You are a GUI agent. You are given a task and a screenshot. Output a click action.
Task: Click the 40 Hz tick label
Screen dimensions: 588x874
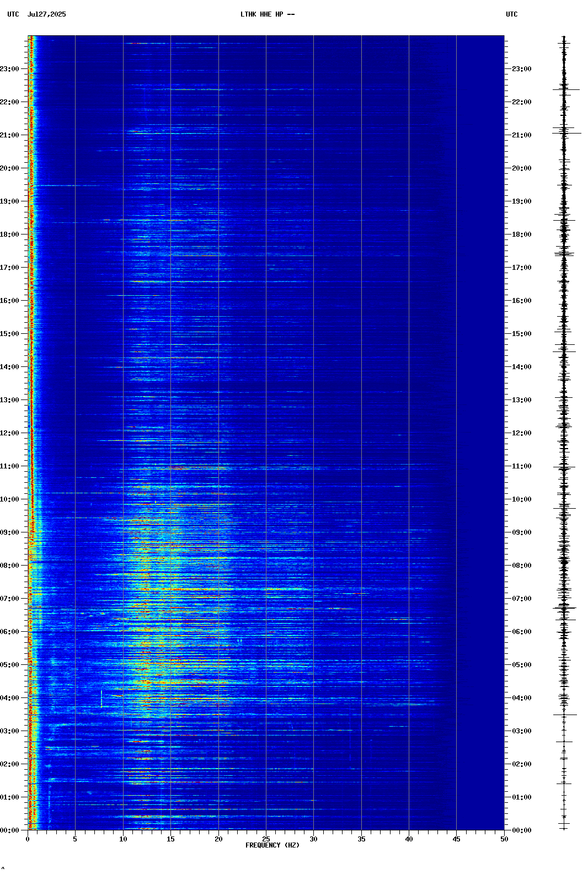click(409, 839)
